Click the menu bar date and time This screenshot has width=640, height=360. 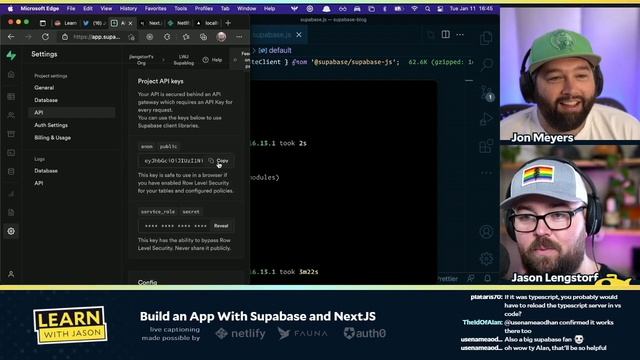pyautogui.click(x=471, y=9)
